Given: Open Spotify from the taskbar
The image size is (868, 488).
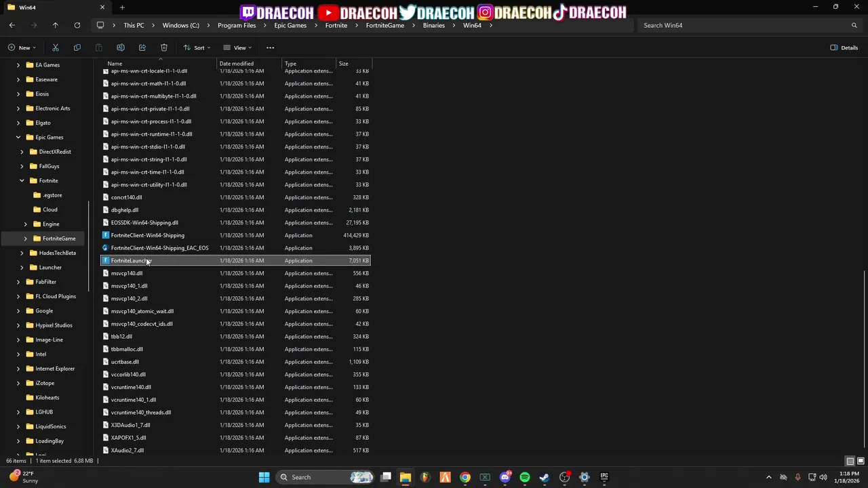Looking at the screenshot, I should click(525, 477).
